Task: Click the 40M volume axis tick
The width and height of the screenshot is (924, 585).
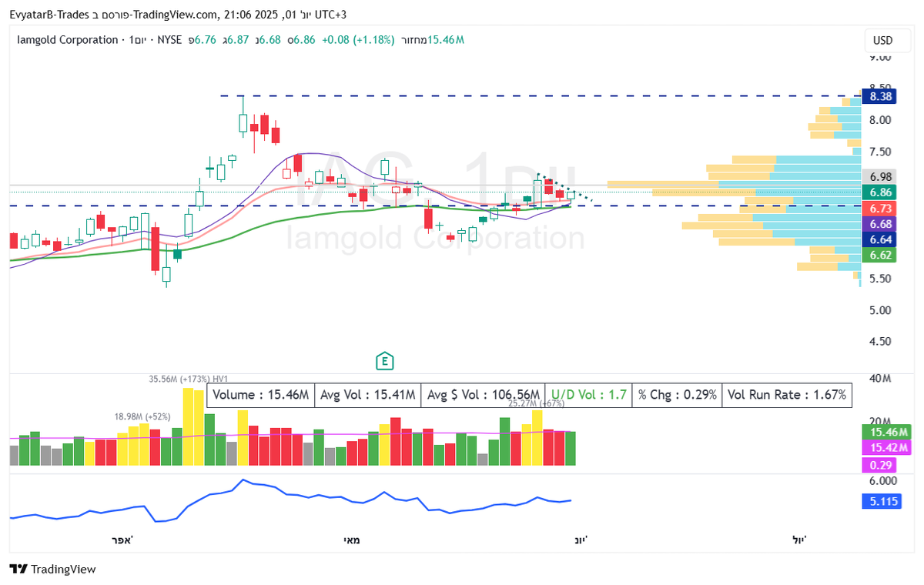Action: point(879,379)
